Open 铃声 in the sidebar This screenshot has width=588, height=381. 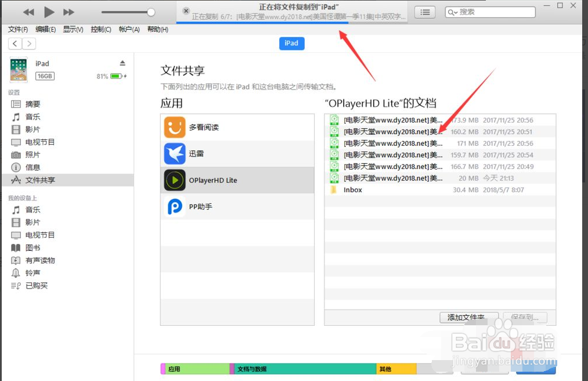point(67,273)
